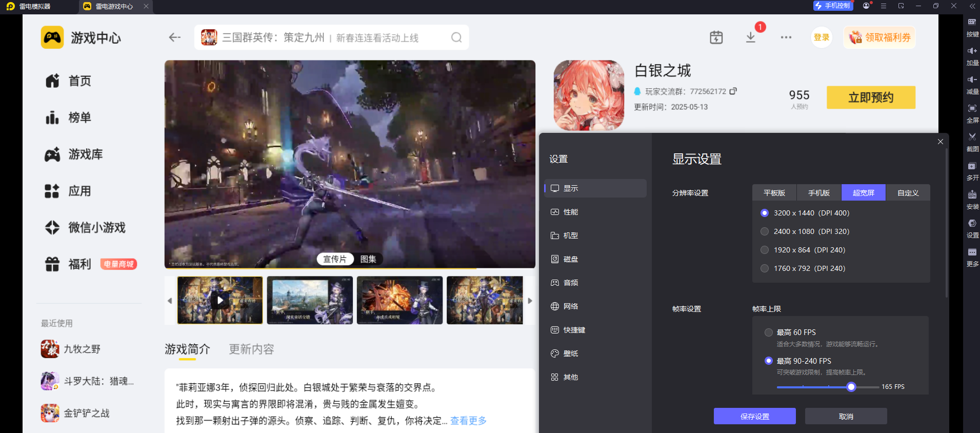Screen dimensions: 980x433
Task: Switch to the 自定义 resolution tab
Action: (908, 192)
